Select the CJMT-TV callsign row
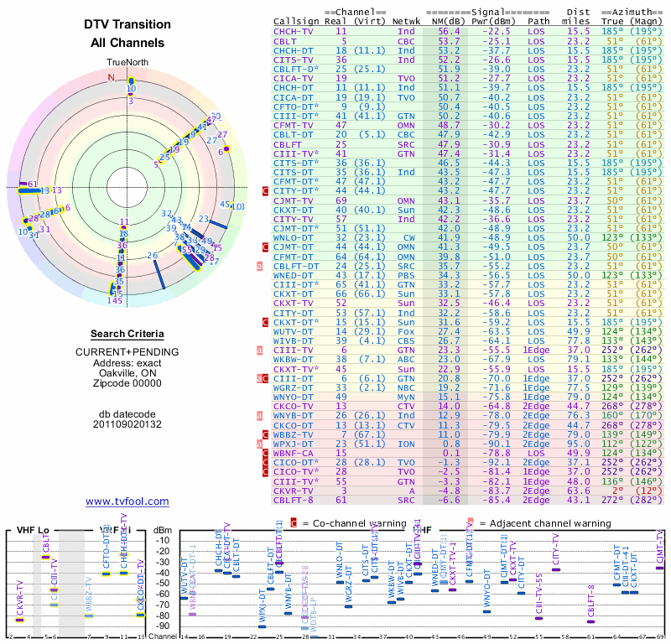671x644 pixels. (x=293, y=200)
